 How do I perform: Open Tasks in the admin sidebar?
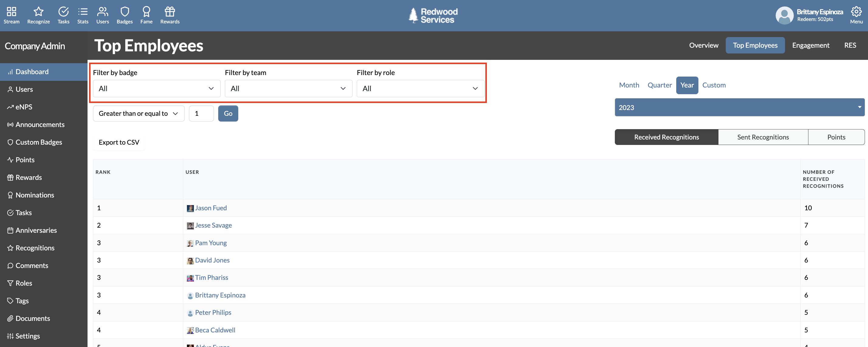tap(44, 213)
